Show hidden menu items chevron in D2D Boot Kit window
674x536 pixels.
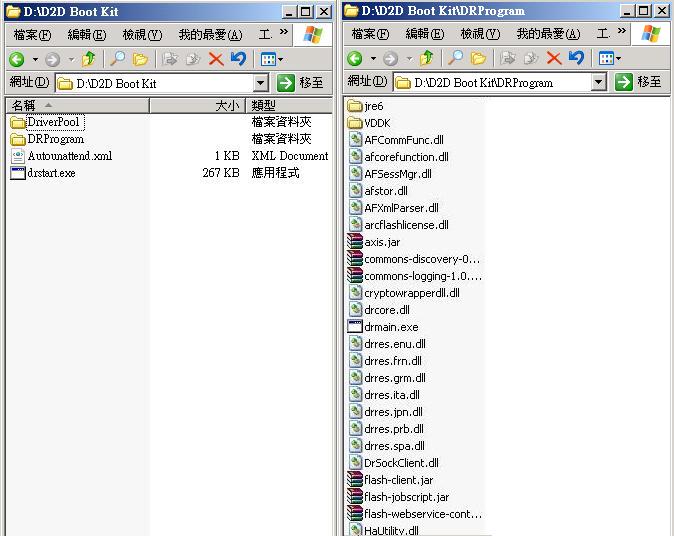point(284,31)
